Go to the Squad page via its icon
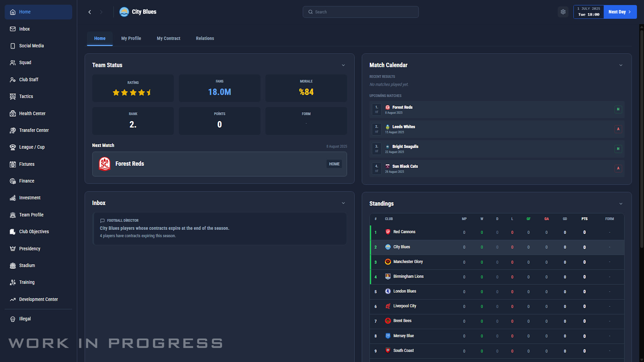The image size is (644, 362). (x=12, y=63)
